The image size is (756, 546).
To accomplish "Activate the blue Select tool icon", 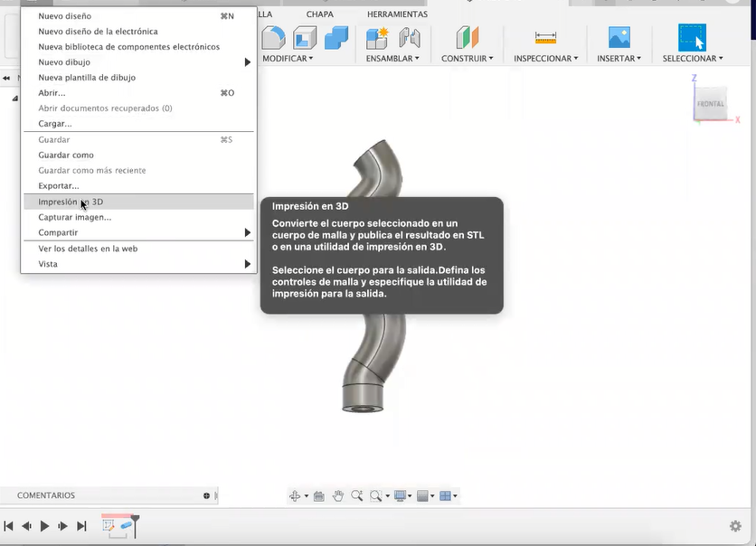I will point(692,37).
